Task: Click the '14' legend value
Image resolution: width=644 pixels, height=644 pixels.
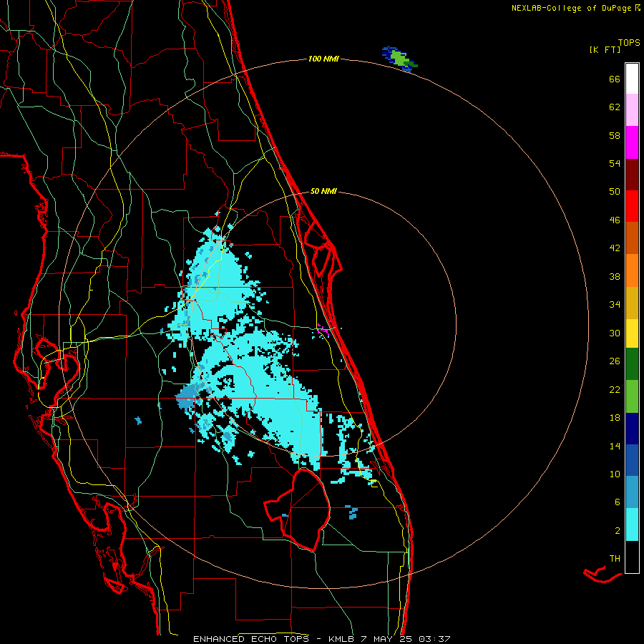Action: pyautogui.click(x=615, y=446)
